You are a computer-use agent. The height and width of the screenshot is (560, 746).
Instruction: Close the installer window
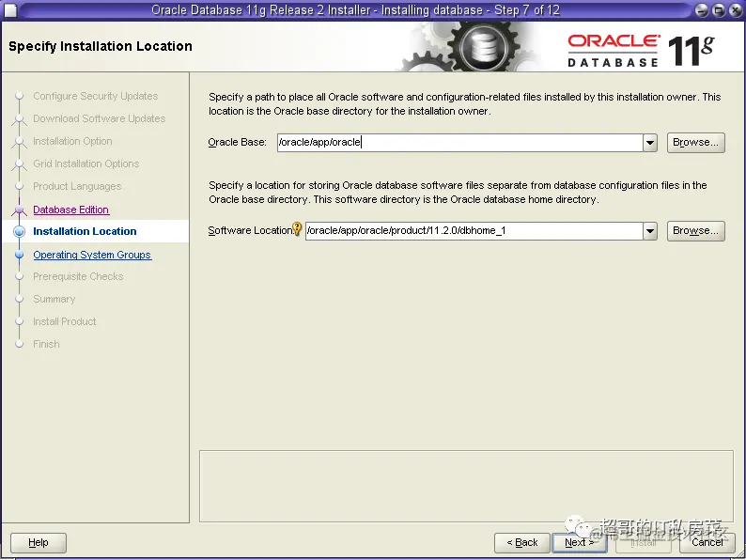(735, 10)
